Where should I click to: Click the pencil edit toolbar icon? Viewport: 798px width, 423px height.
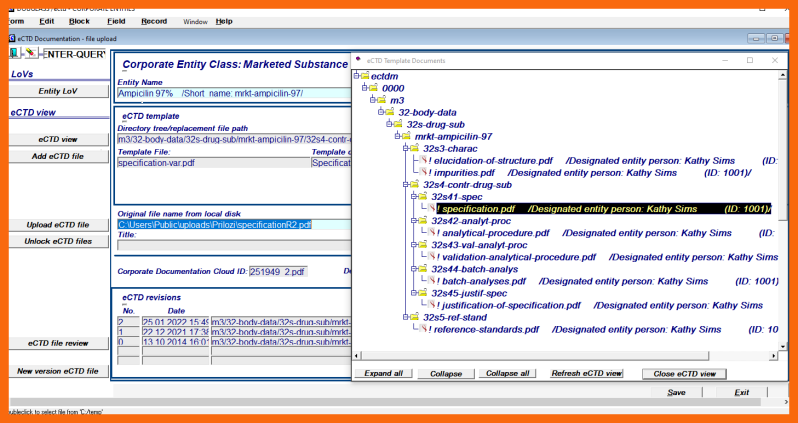[30, 53]
